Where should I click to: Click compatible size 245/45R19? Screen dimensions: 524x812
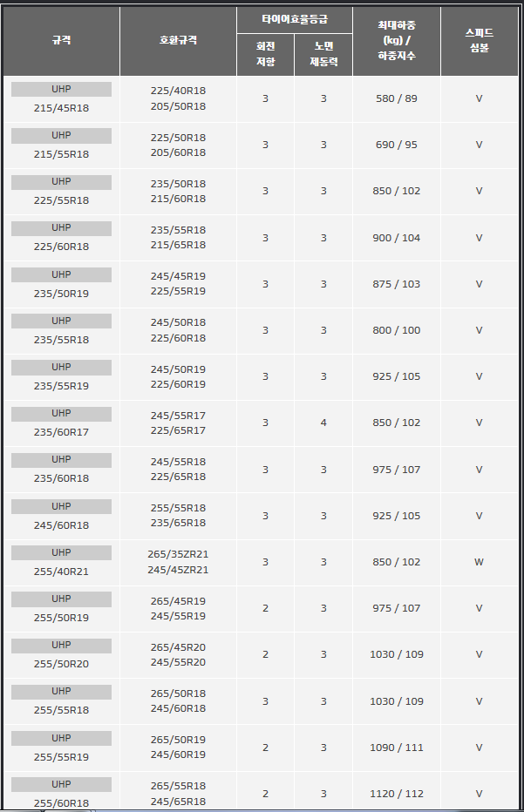tap(178, 276)
